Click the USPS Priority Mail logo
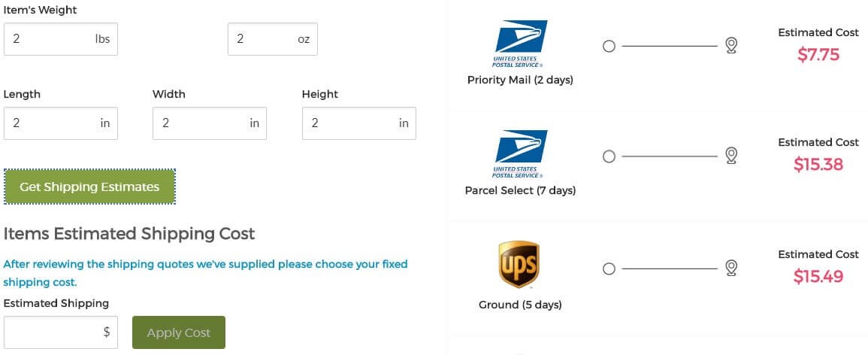The width and height of the screenshot is (868, 355). tap(520, 44)
